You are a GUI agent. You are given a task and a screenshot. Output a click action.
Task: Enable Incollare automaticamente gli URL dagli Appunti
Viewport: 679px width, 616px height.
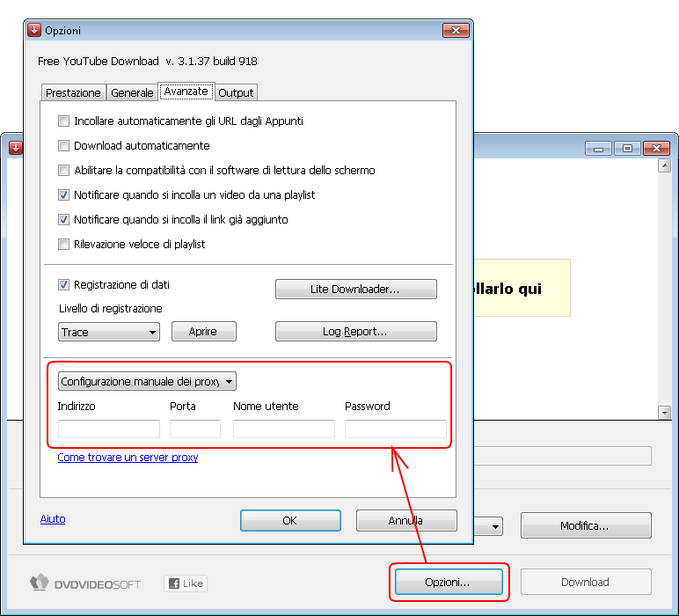pos(63,121)
